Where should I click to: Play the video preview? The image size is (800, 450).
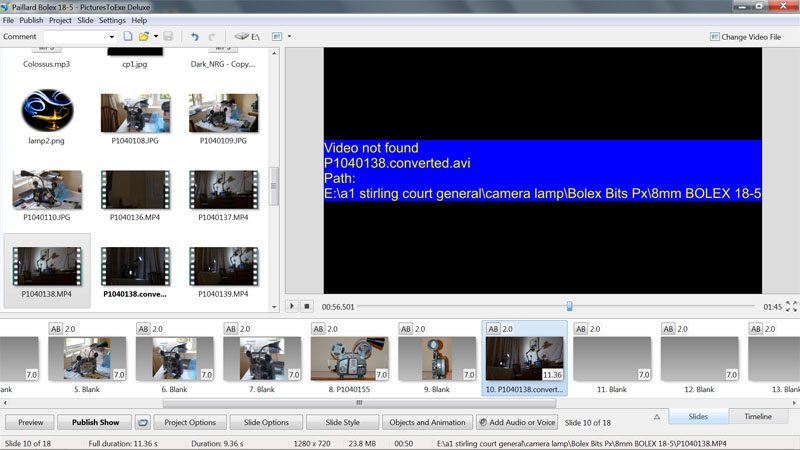click(292, 306)
